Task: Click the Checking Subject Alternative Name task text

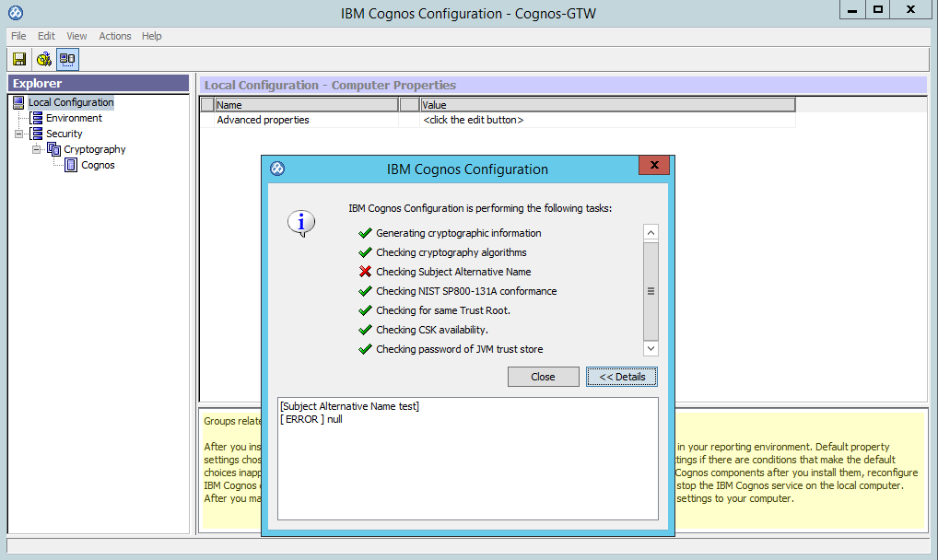Action: pos(453,272)
